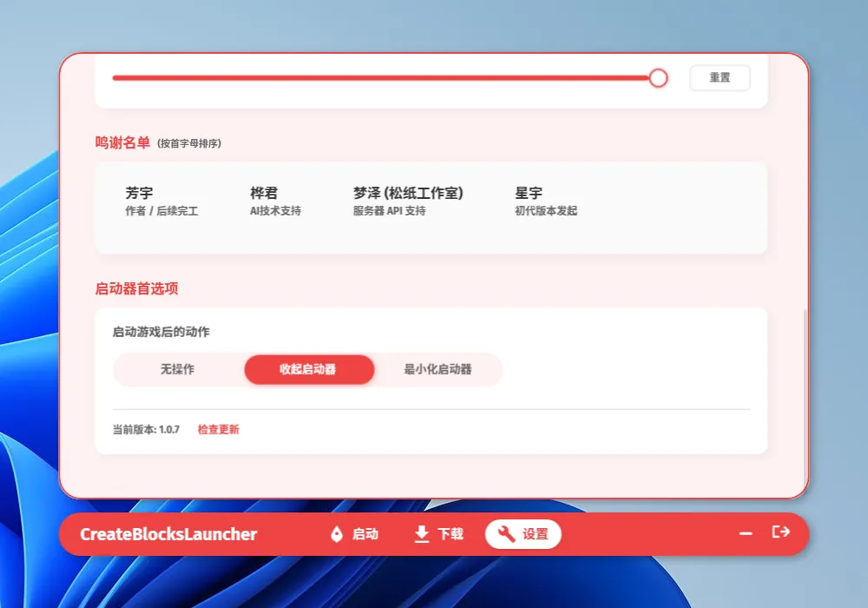The width and height of the screenshot is (868, 608).
Task: Click the download arrow icon beside 下载
Action: point(420,534)
